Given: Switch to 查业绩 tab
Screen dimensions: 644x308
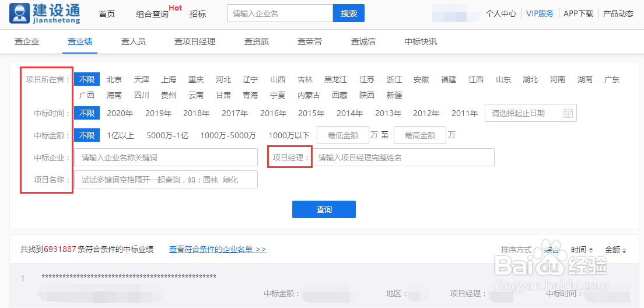Looking at the screenshot, I should tap(80, 41).
